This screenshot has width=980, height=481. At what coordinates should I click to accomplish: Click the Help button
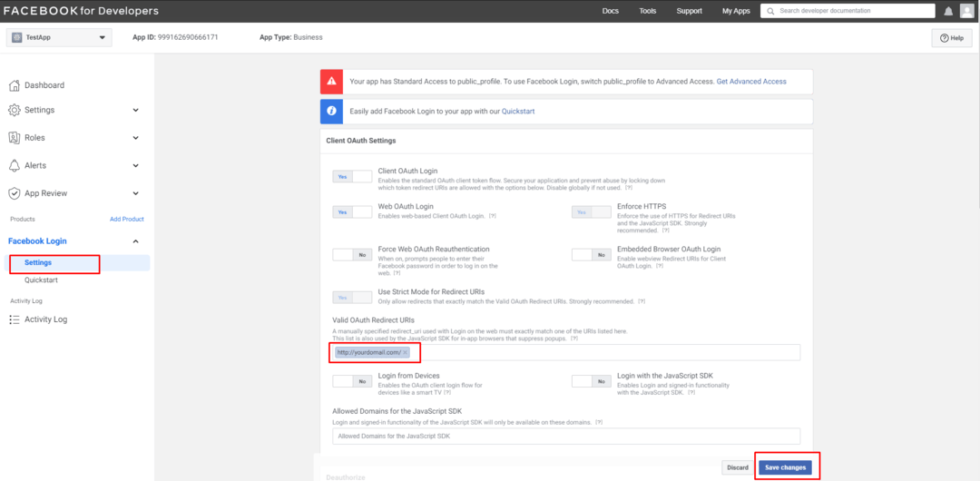(x=952, y=38)
